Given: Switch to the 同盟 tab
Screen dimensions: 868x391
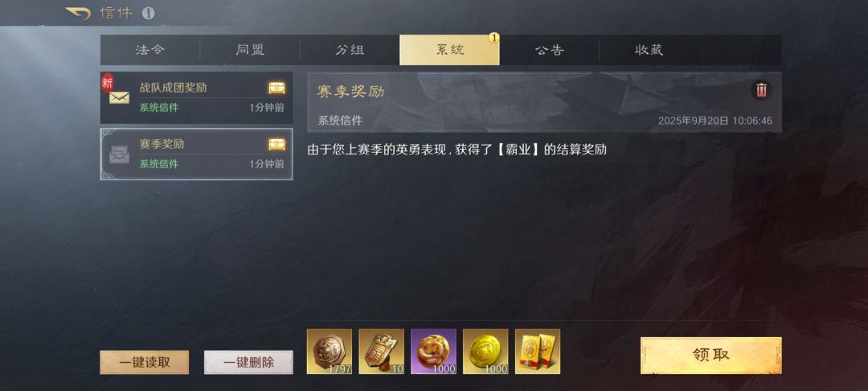Looking at the screenshot, I should 250,50.
